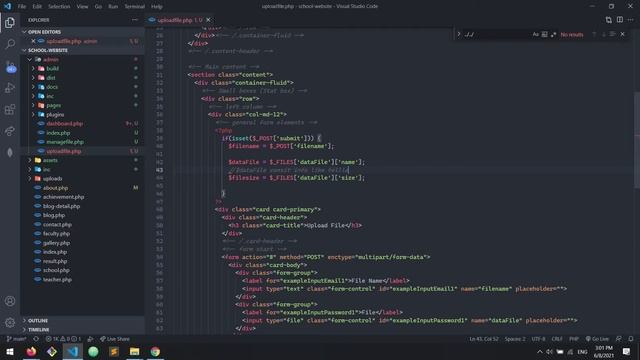Open the Help menu

[157, 6]
